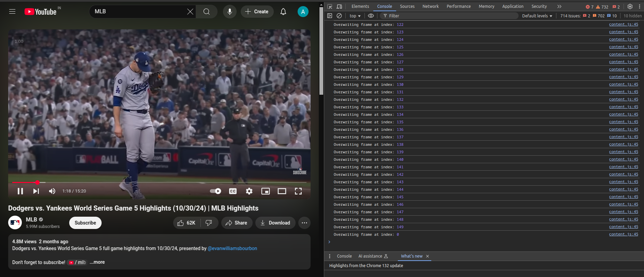This screenshot has width=644, height=277.
Task: Click the magnifier search button
Action: pyautogui.click(x=207, y=12)
